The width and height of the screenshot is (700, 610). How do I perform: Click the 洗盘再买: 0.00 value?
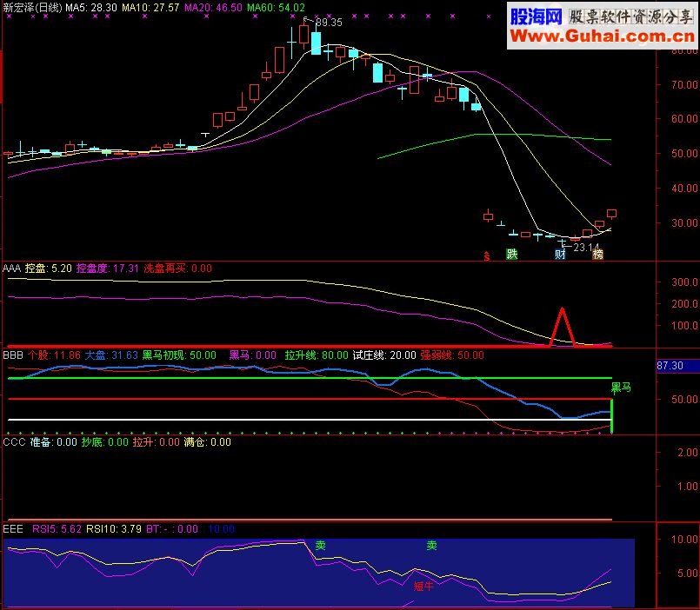177,269
